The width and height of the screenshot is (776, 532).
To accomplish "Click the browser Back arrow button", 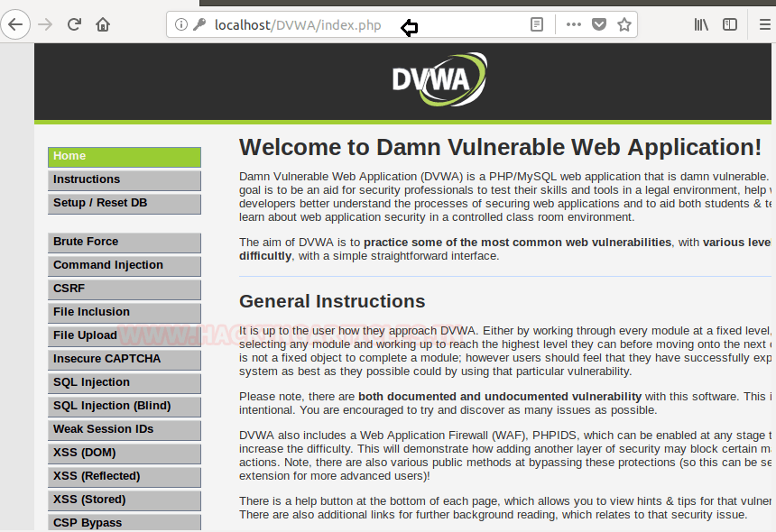I will click(x=15, y=24).
